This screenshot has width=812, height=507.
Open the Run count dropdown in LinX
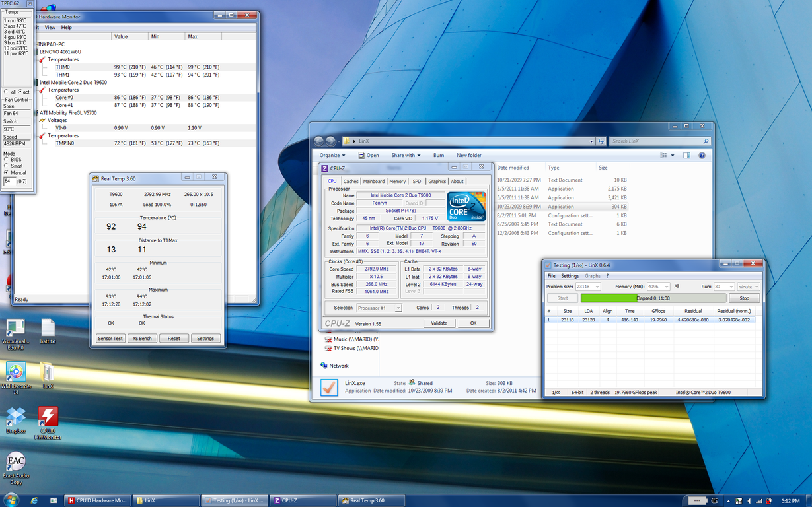[x=730, y=287]
